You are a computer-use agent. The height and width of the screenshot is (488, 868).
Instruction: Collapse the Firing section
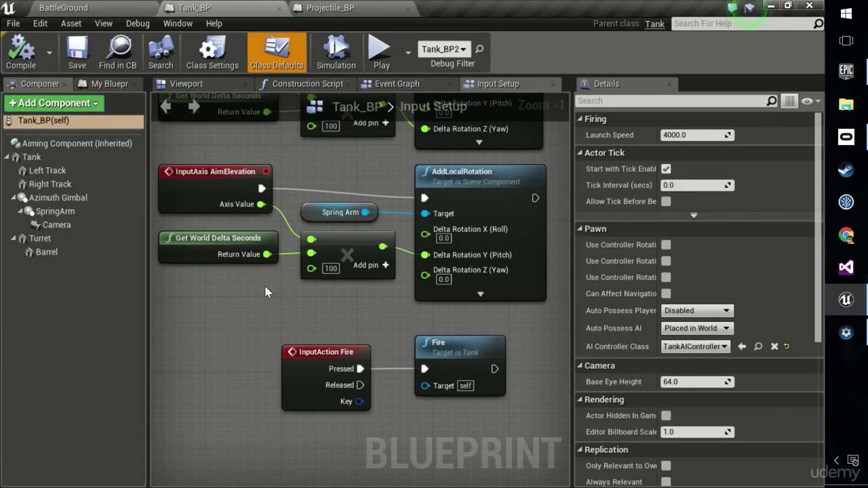(x=580, y=119)
